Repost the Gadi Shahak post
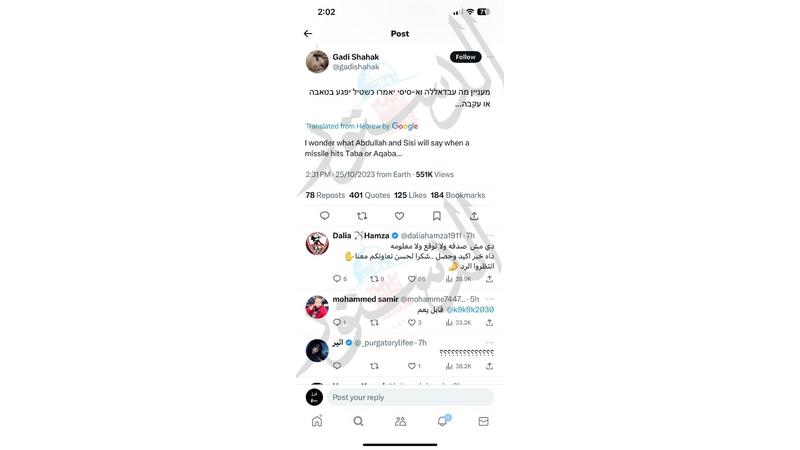 (362, 216)
